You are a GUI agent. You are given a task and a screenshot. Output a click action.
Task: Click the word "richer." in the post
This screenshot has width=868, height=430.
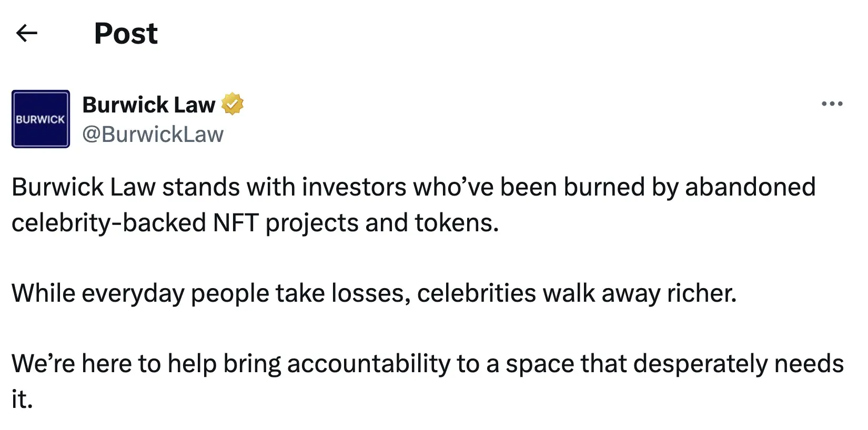point(702,293)
